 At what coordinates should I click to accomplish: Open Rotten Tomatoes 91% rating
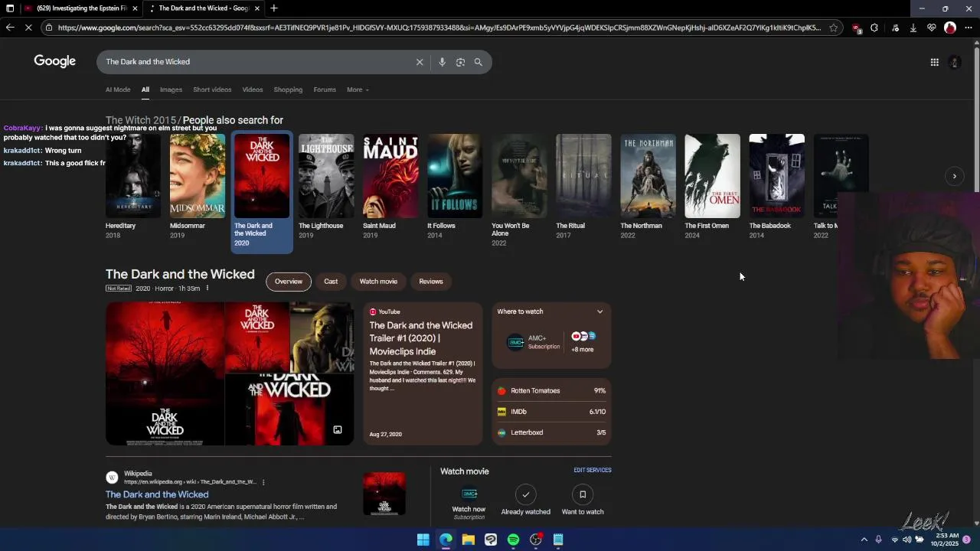551,390
